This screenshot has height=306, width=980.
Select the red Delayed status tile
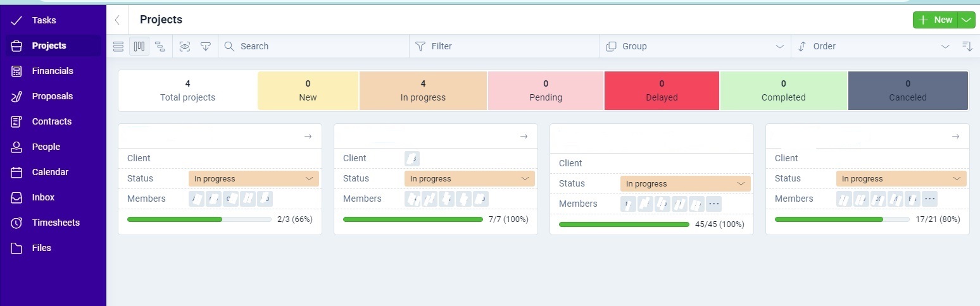pos(662,91)
